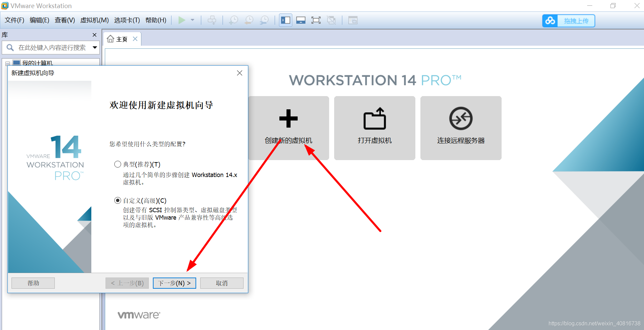Select the 自定义(高级)(C) radio button
Screen dimensions: 644x330
pos(118,200)
